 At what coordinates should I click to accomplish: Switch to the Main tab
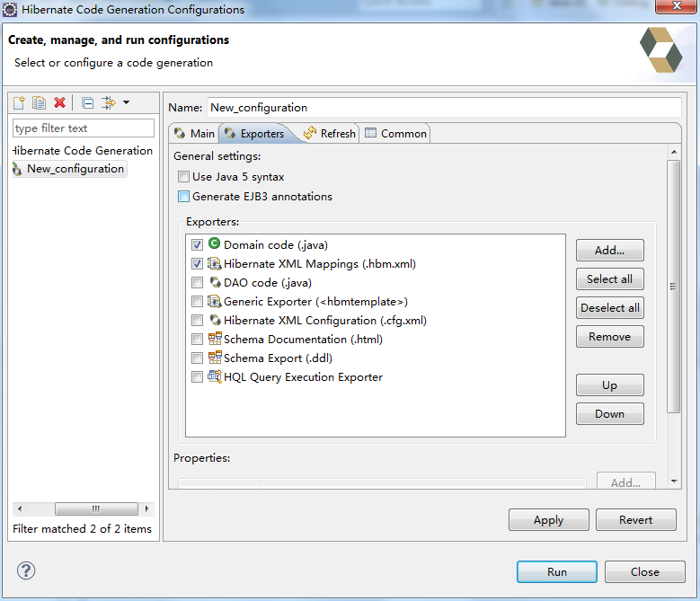pyautogui.click(x=195, y=134)
